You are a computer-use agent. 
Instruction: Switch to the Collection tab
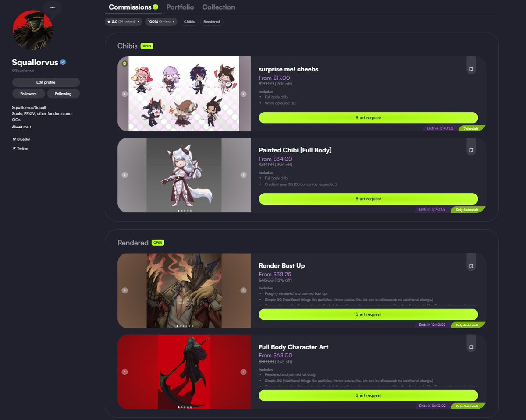(218, 7)
